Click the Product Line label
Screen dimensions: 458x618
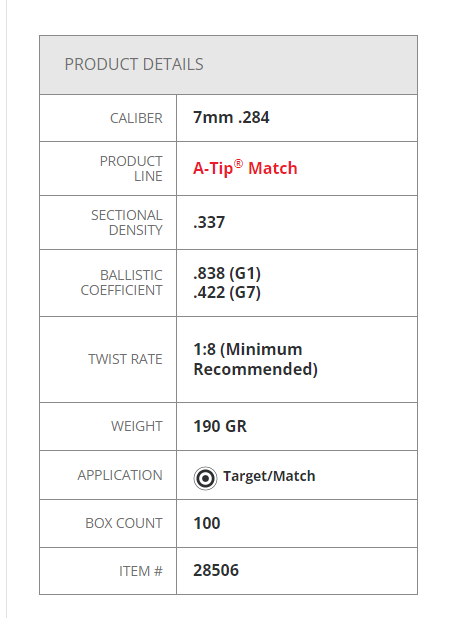pos(131,168)
